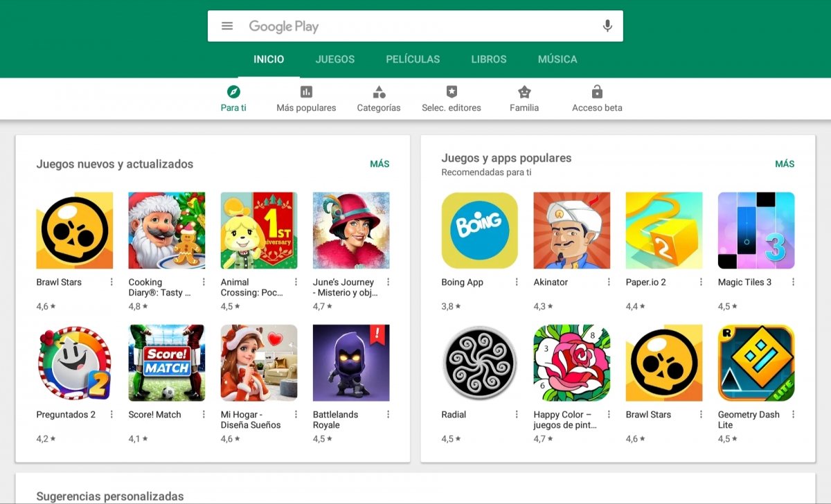
Task: Open the Acceso beta lock icon
Action: coord(597,91)
